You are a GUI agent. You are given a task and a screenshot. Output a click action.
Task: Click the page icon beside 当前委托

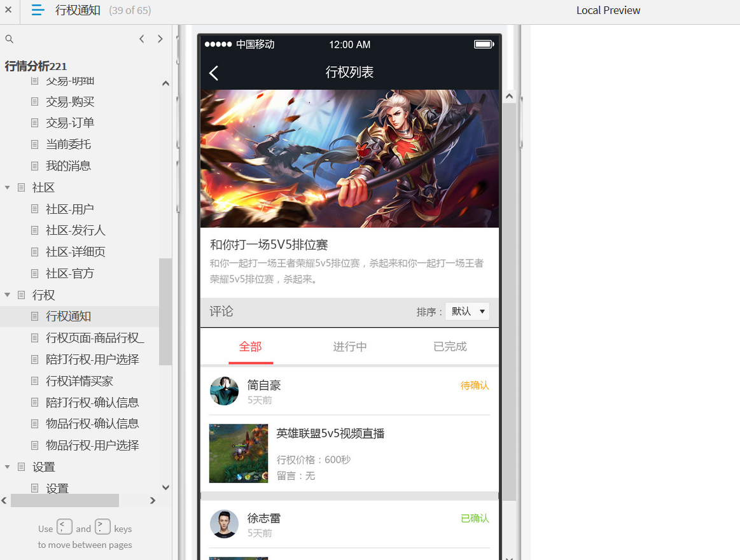pyautogui.click(x=34, y=144)
